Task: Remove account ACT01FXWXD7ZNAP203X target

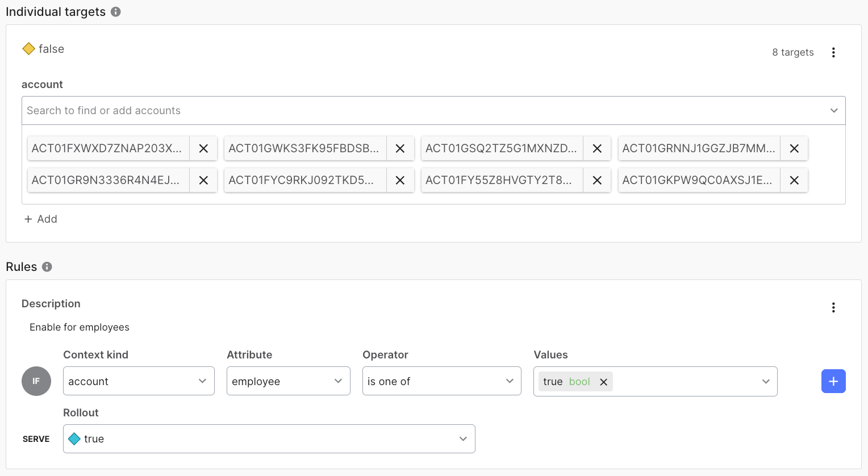Action: pyautogui.click(x=203, y=148)
